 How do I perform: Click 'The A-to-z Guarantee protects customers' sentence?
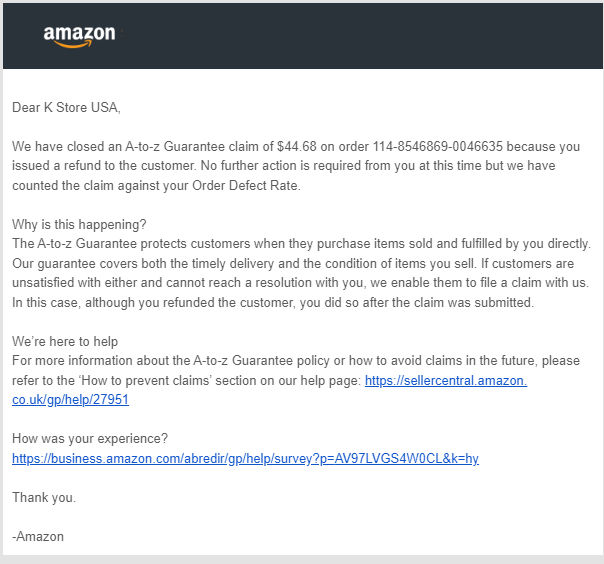click(301, 244)
